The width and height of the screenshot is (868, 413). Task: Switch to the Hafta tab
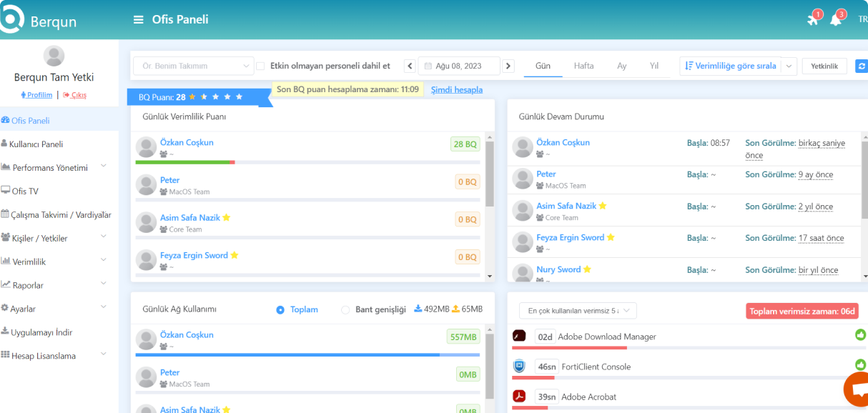point(583,66)
